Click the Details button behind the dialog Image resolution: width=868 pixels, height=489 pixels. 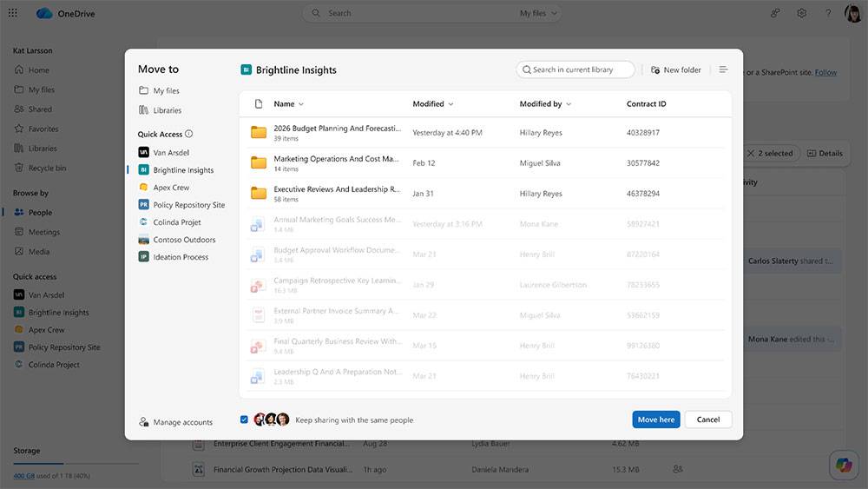coord(825,154)
